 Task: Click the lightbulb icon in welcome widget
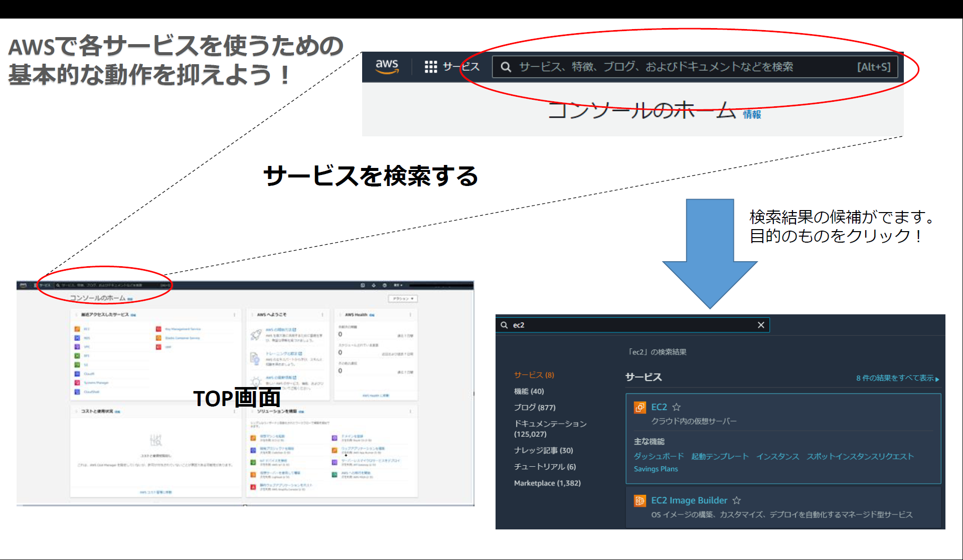[x=256, y=382]
